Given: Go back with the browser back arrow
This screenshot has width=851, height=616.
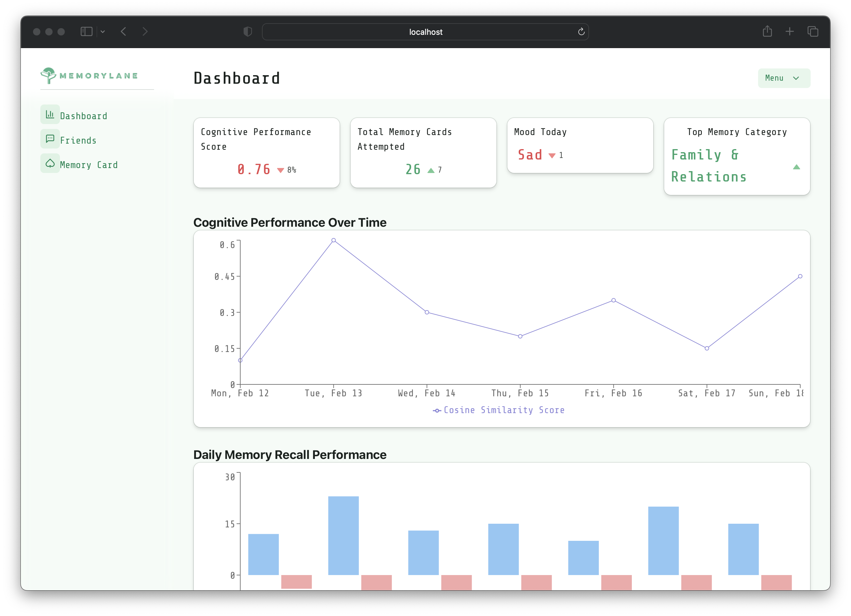Looking at the screenshot, I should pyautogui.click(x=123, y=31).
